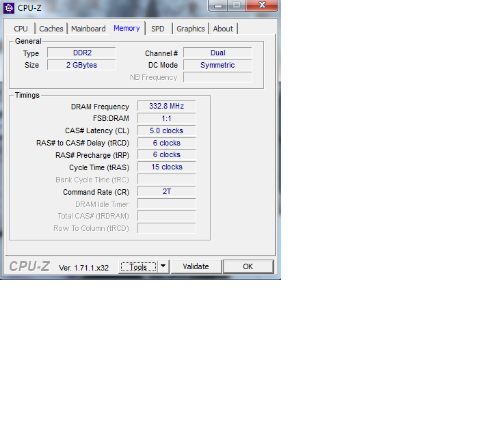Click the Command Rate (CR) label
The width and height of the screenshot is (504, 442).
(x=96, y=192)
